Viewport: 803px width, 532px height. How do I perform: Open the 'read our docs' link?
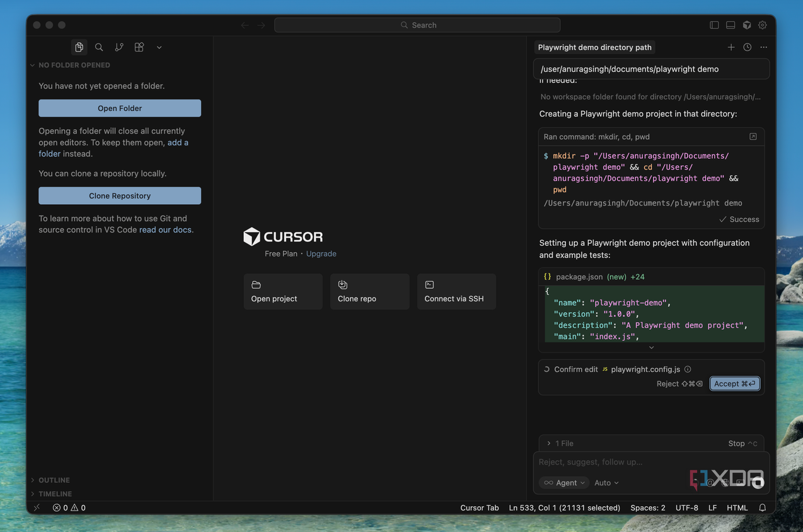click(x=165, y=230)
